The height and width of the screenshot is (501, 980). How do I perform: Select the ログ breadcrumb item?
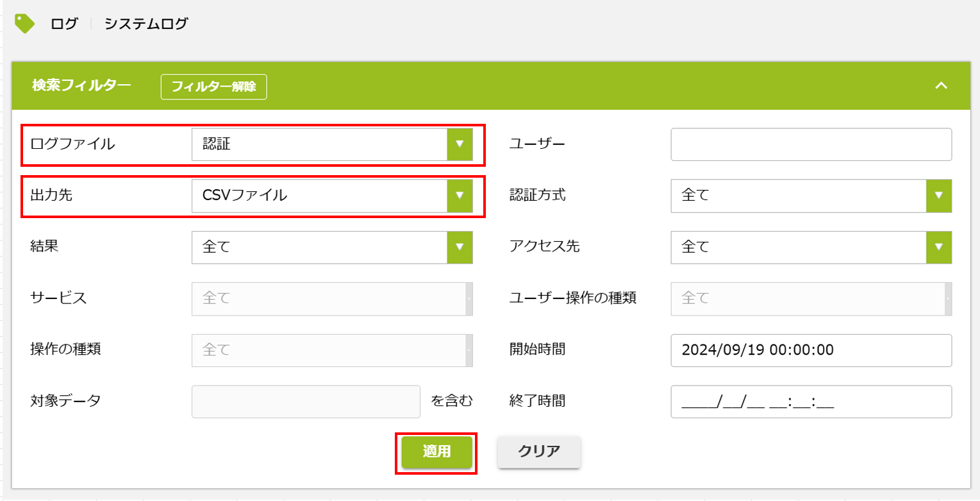[x=64, y=24]
